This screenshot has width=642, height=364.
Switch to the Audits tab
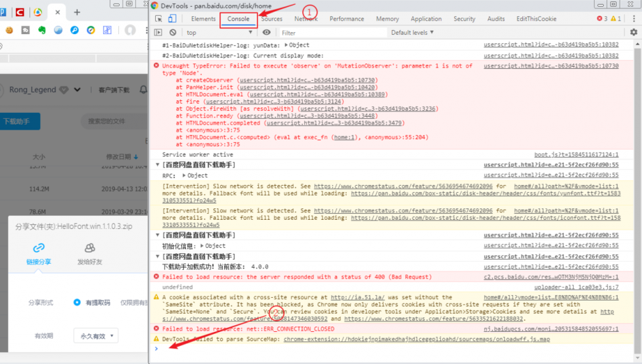(x=496, y=19)
